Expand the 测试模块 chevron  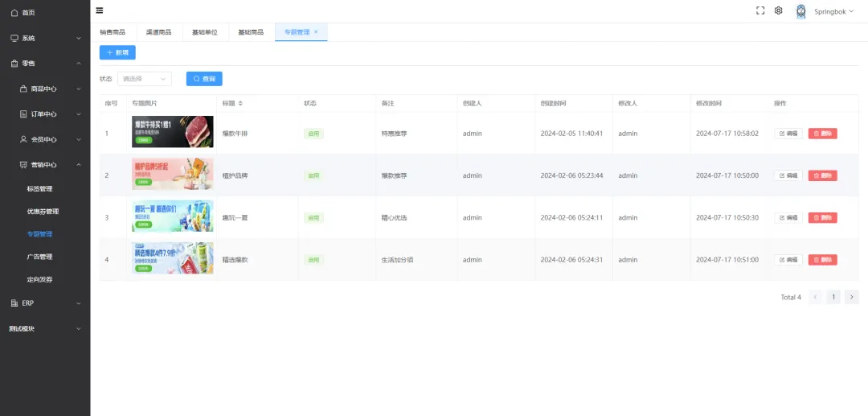pyautogui.click(x=79, y=328)
